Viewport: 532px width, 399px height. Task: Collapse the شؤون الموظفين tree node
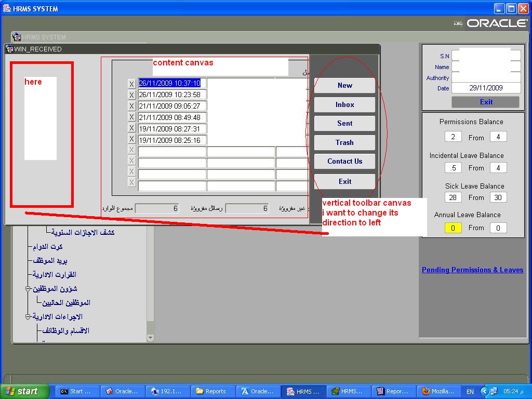28,289
